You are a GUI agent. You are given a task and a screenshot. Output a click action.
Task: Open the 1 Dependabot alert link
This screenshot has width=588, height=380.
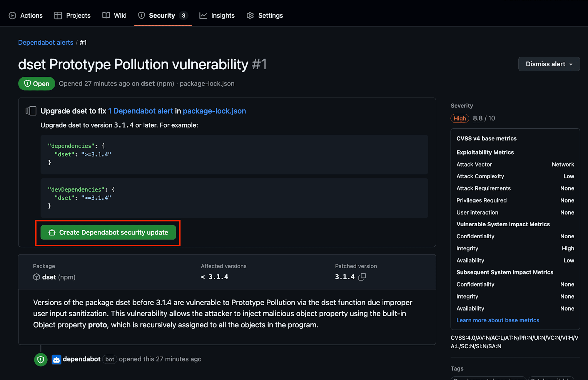click(141, 111)
